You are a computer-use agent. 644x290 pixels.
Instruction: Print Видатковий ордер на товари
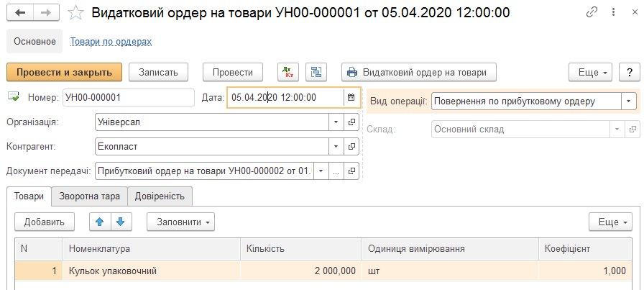point(419,73)
